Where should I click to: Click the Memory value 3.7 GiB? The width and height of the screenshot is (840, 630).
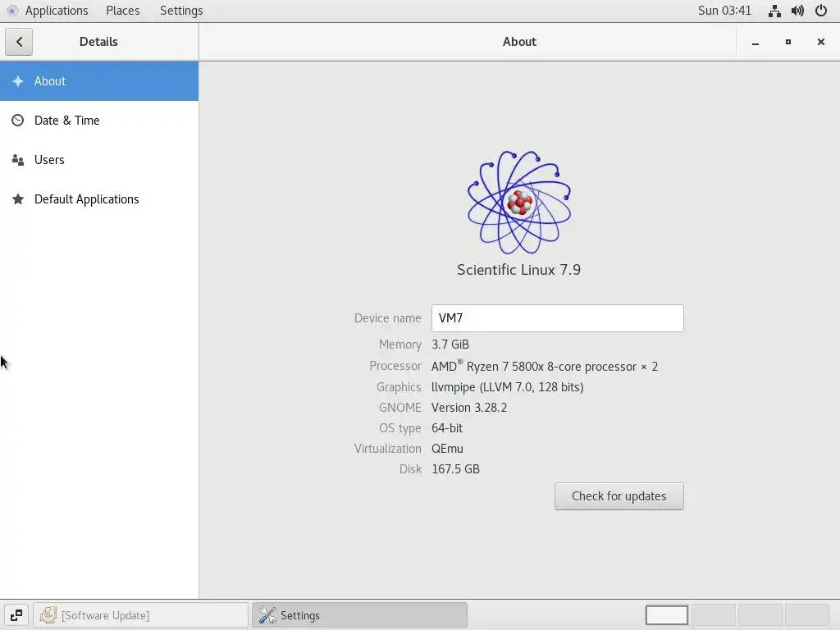pos(450,345)
